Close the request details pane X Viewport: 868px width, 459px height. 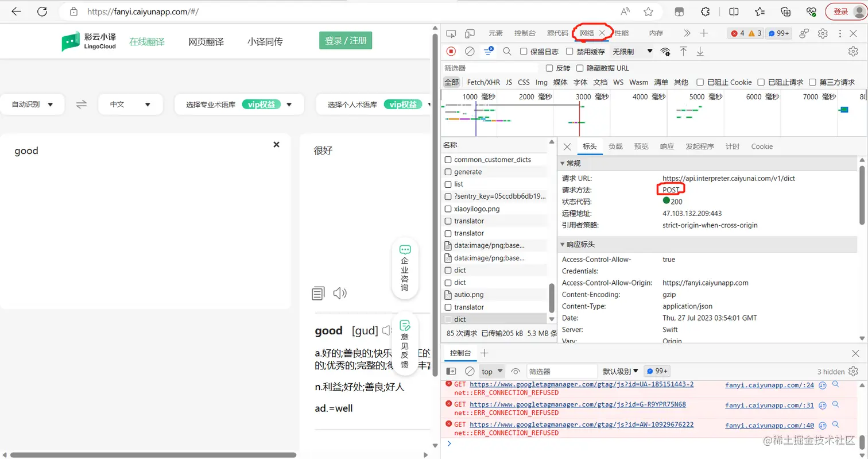[x=567, y=146]
